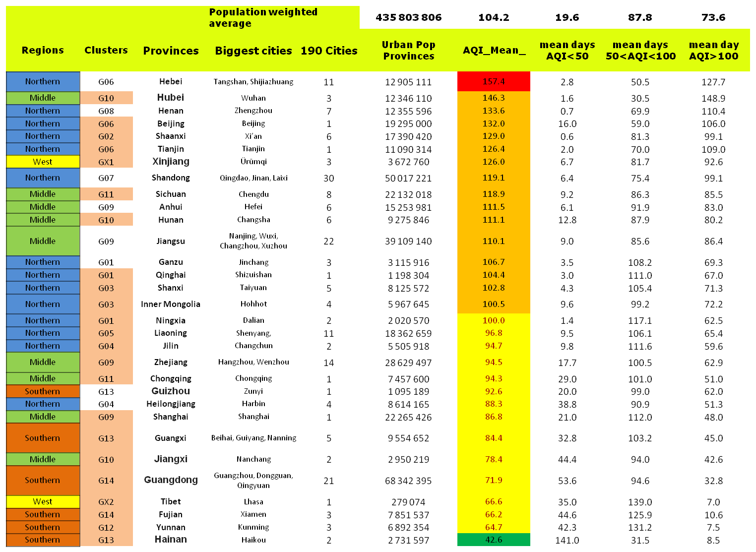Click the Inner Mongolia province cell
756x552 pixels.
171,304
